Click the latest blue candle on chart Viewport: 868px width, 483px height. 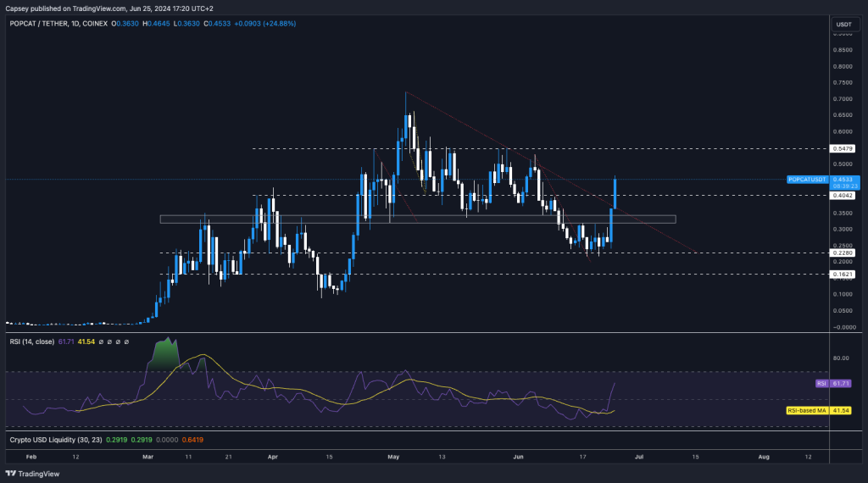pos(615,193)
